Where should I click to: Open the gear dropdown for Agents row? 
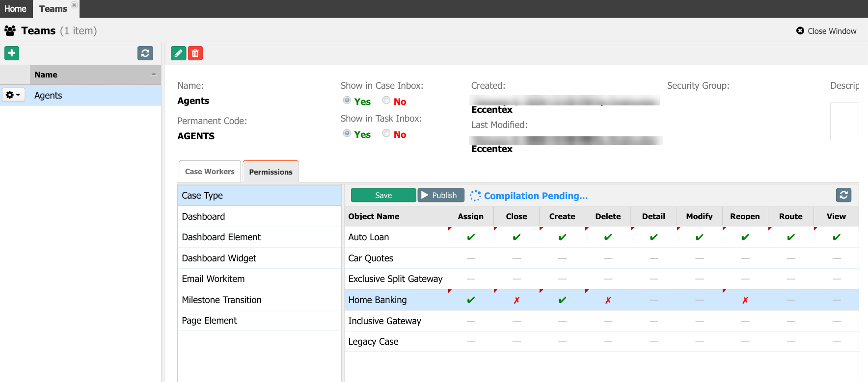[x=13, y=95]
